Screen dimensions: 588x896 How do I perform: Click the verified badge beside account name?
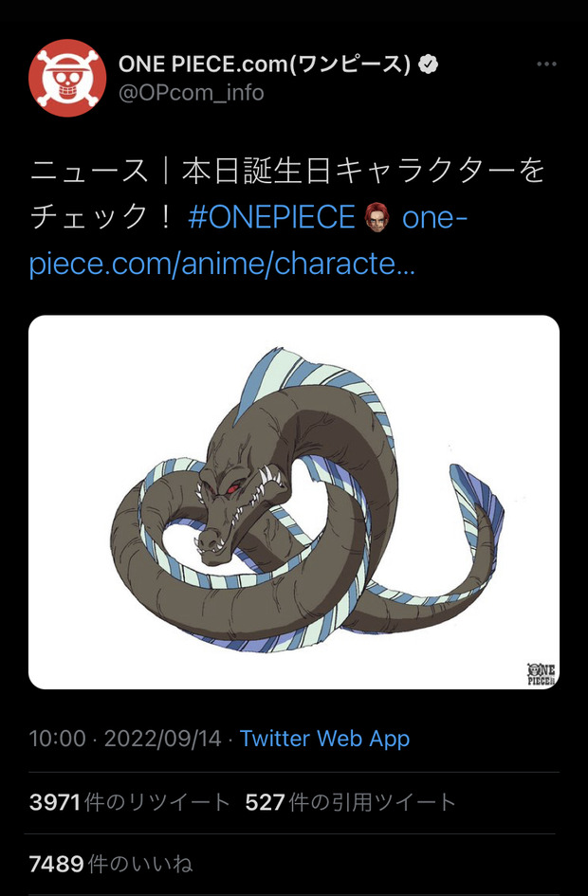click(x=428, y=64)
